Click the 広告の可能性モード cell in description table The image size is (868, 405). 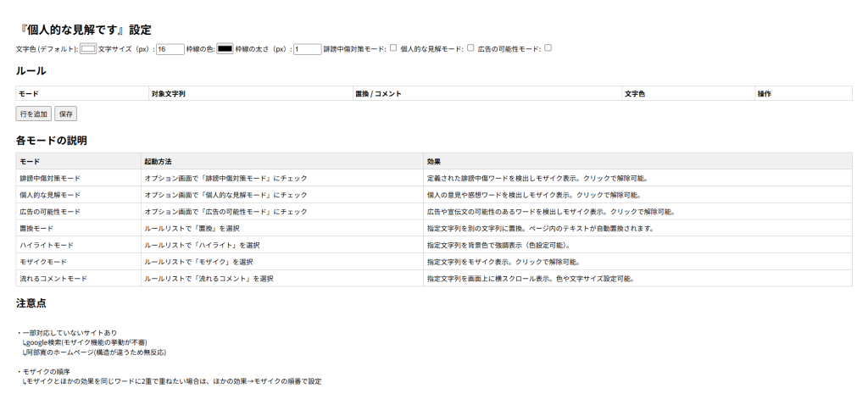[78, 211]
